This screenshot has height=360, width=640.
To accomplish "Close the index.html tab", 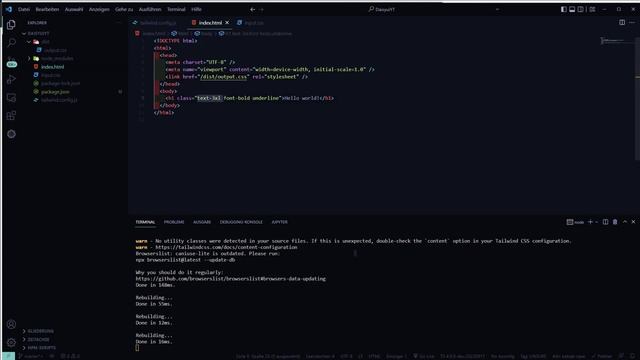I will pos(227,22).
